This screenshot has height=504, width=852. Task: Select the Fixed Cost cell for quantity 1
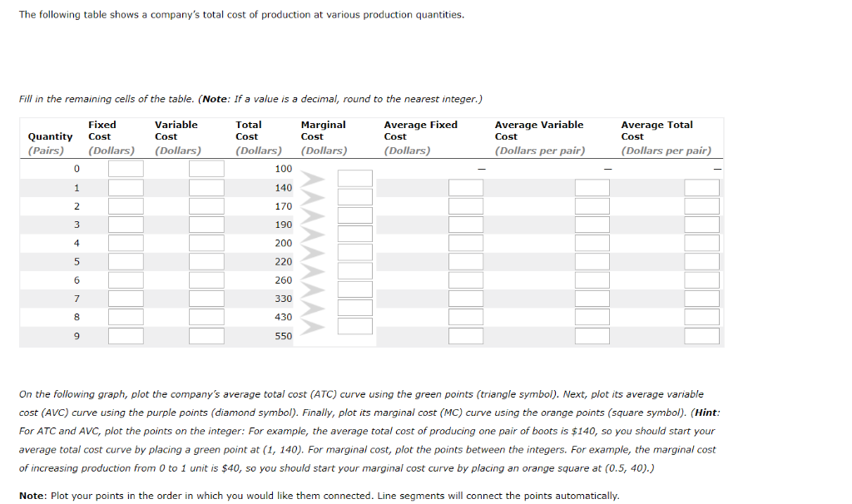(x=126, y=187)
